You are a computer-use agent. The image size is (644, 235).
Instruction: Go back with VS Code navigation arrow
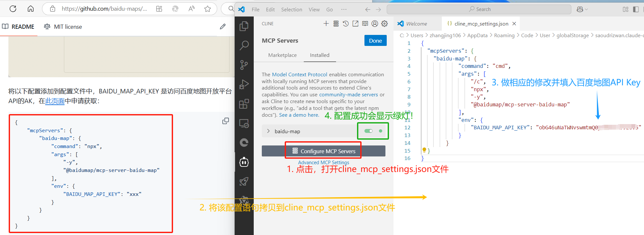(x=368, y=9)
